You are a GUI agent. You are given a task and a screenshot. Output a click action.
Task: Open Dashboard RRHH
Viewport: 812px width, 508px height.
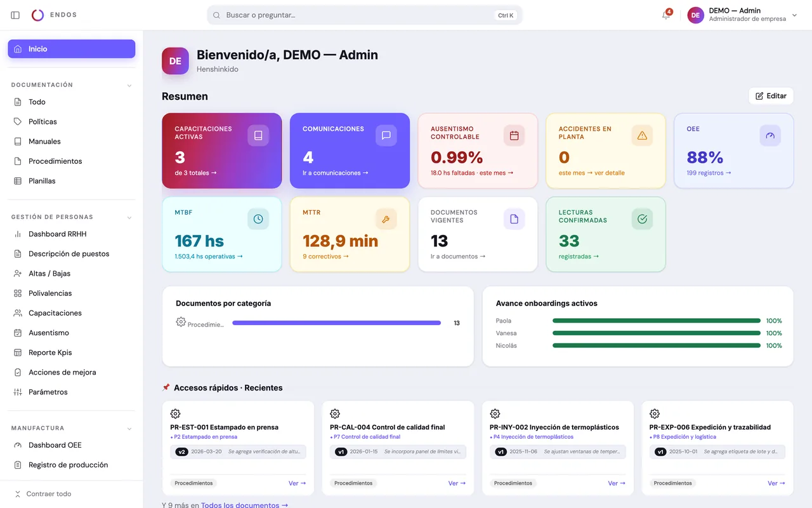click(x=72, y=234)
